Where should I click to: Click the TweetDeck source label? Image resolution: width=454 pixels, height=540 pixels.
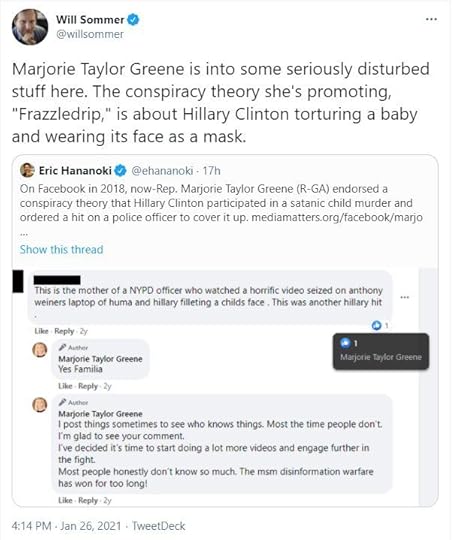click(159, 526)
